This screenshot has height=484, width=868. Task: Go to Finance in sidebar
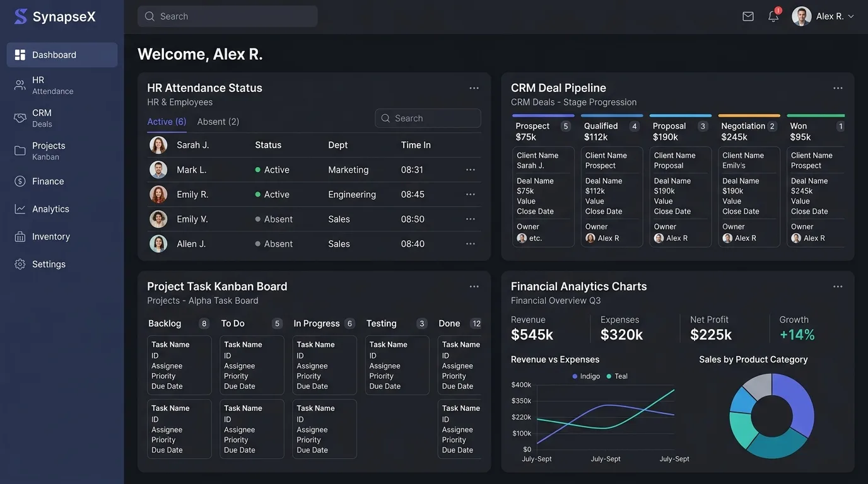[x=62, y=181]
